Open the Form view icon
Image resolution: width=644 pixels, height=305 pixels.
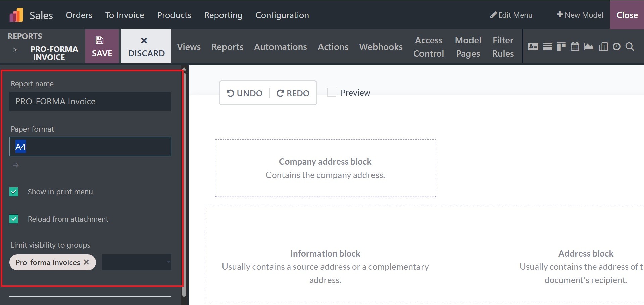click(533, 47)
